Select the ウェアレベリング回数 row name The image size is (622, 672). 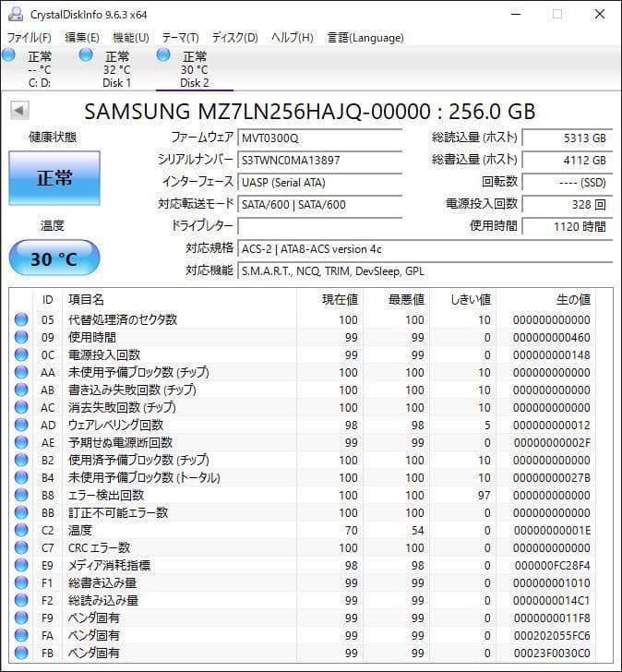pos(115,426)
